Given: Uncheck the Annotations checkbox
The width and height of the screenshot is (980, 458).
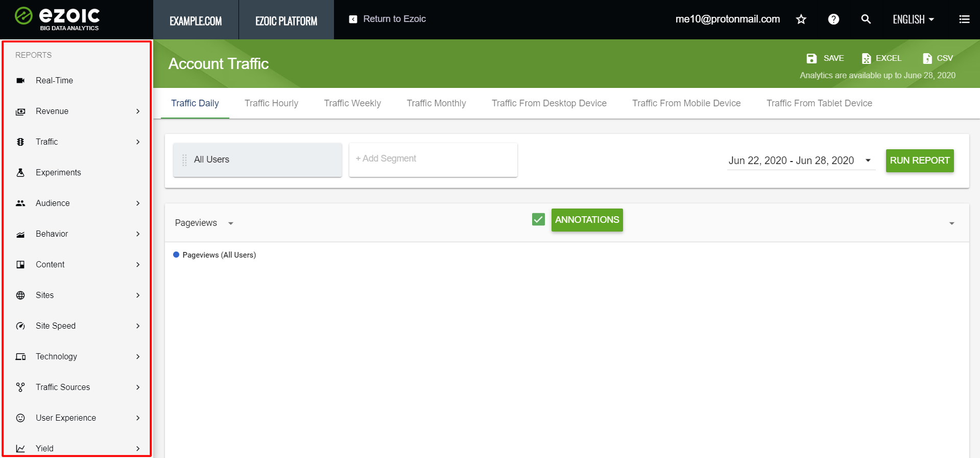Looking at the screenshot, I should click(x=538, y=220).
